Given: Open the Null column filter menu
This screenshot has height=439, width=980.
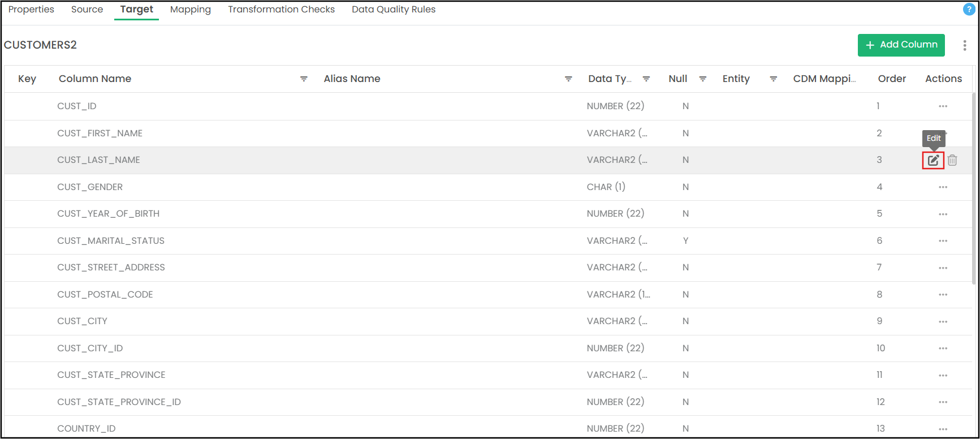Looking at the screenshot, I should click(x=703, y=79).
